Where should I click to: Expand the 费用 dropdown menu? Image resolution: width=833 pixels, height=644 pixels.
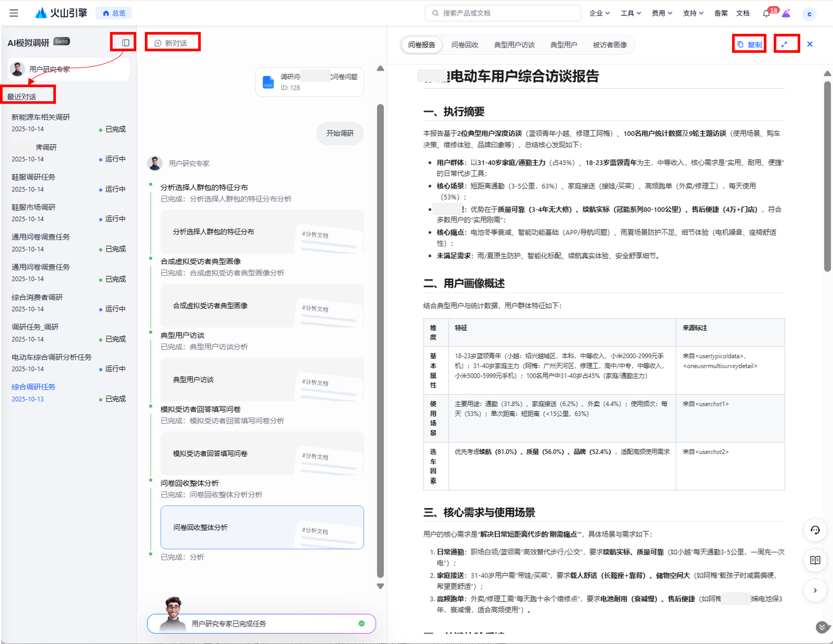tap(661, 13)
